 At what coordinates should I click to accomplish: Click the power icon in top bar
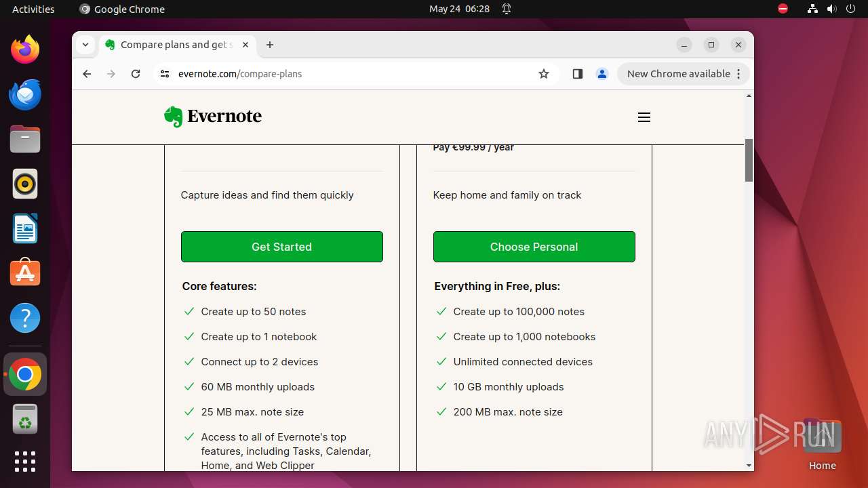pos(850,9)
